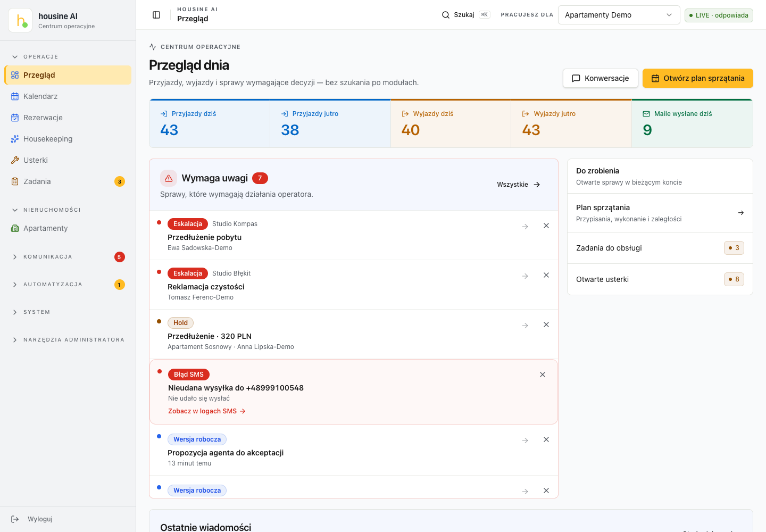
Task: Open arrow for Propozycja agenta item
Action: [525, 440]
